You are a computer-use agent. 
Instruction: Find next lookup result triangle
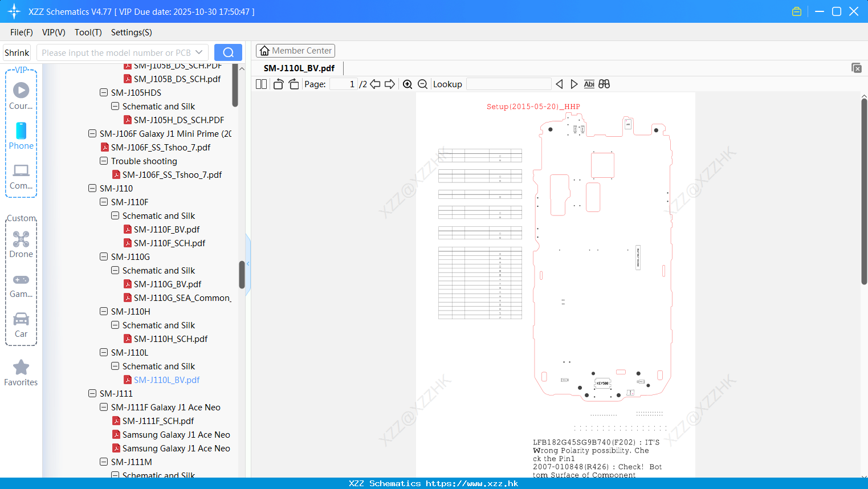(574, 84)
